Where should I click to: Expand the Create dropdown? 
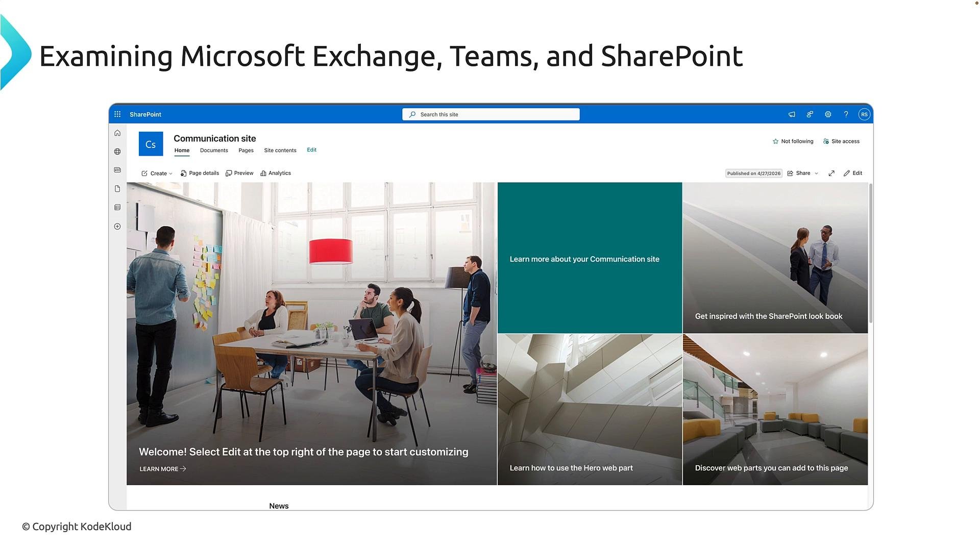[x=157, y=173]
